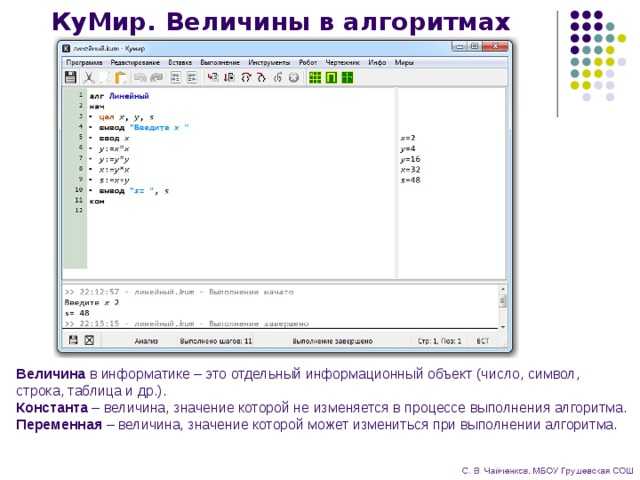Viewport: 640px width, 480px height.
Task: Click the clear output icon in status bar
Action: 88,340
